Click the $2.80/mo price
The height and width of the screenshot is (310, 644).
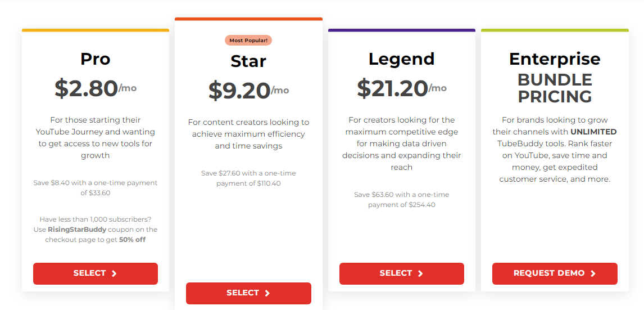(96, 88)
